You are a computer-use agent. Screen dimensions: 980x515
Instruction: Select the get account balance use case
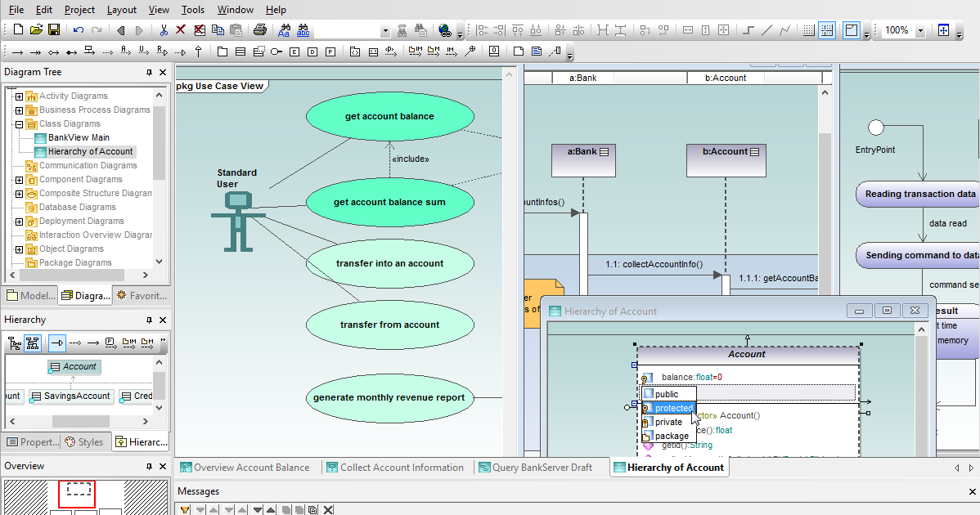point(389,116)
